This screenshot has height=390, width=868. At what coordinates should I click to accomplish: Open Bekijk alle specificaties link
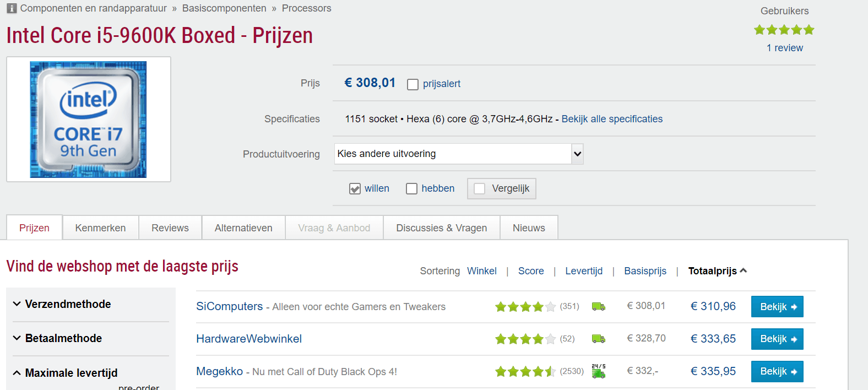[x=612, y=119]
